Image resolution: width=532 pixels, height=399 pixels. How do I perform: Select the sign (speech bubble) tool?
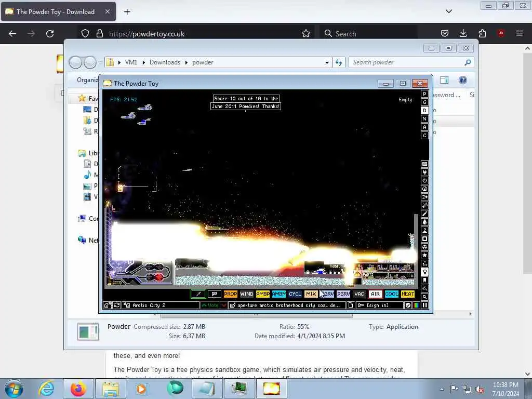pos(215,294)
